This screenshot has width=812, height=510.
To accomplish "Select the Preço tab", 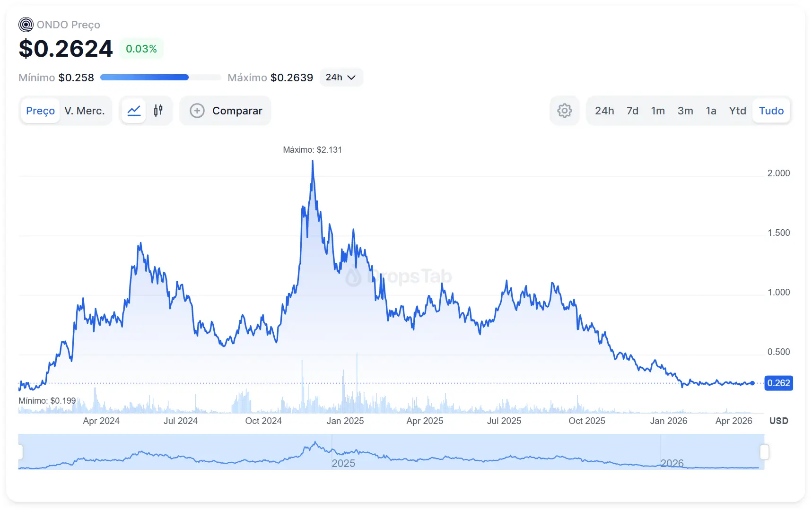I will (40, 111).
